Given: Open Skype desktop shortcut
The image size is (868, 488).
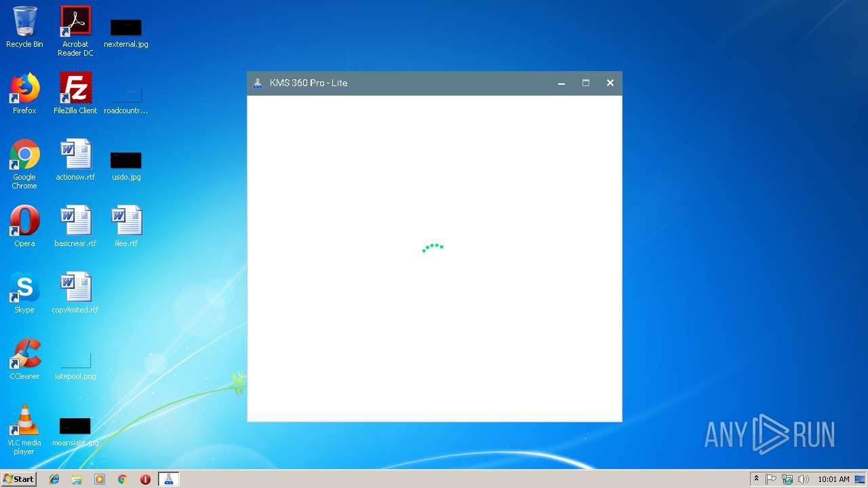Looking at the screenshot, I should (x=24, y=293).
